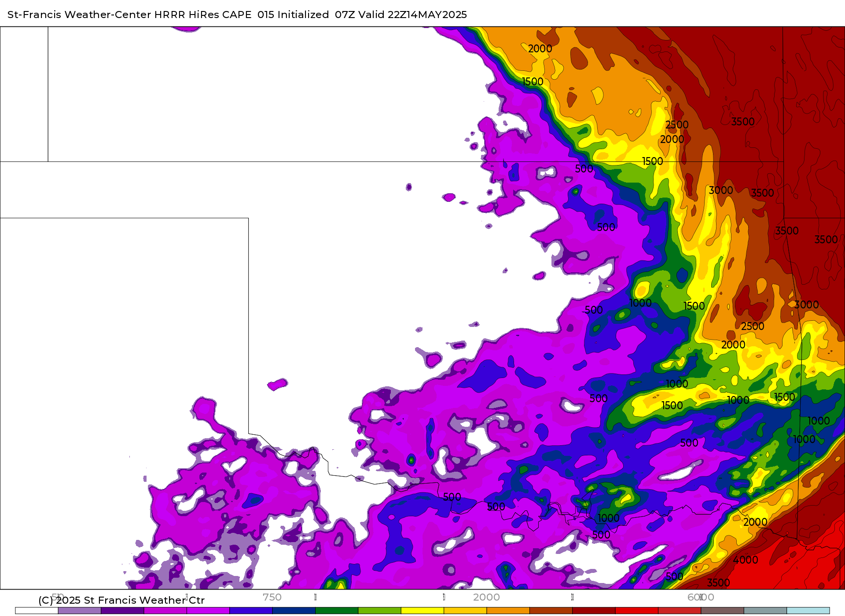
Task: Select the blue-gray legend swatch
Action: point(765,611)
